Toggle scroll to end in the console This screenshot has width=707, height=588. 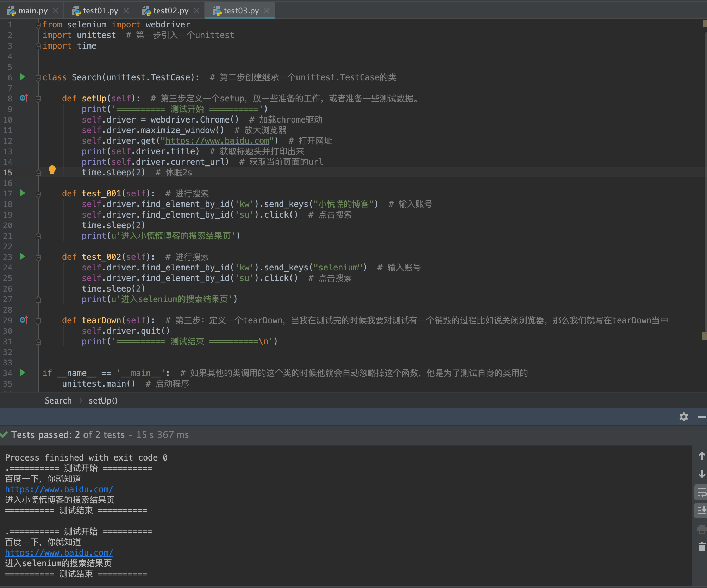pyautogui.click(x=701, y=509)
